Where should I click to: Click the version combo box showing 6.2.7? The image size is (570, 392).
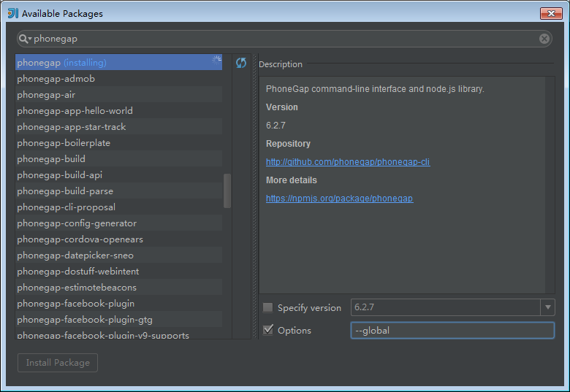[452, 307]
